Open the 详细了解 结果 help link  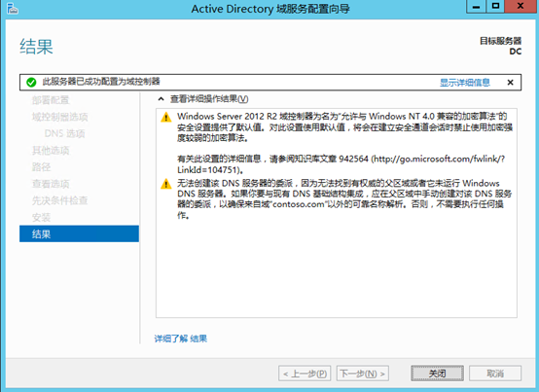181,339
